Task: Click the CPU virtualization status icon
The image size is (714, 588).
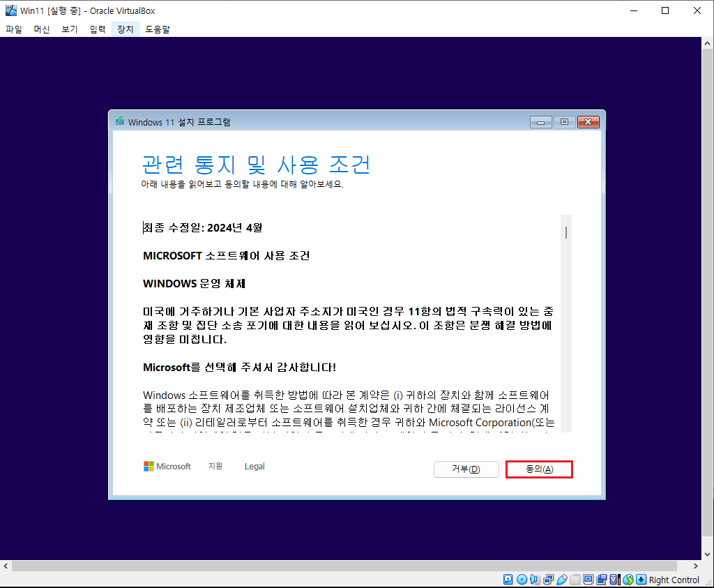Action: pyautogui.click(x=615, y=580)
